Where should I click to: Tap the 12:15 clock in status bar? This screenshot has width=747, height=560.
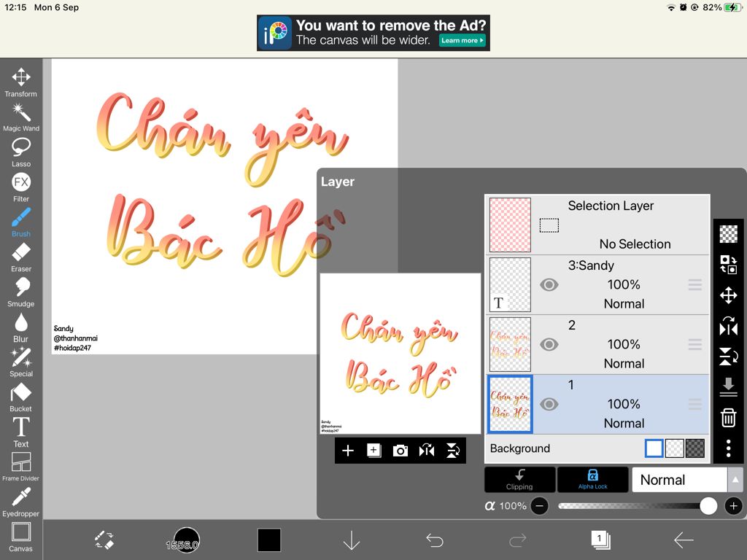coord(16,7)
